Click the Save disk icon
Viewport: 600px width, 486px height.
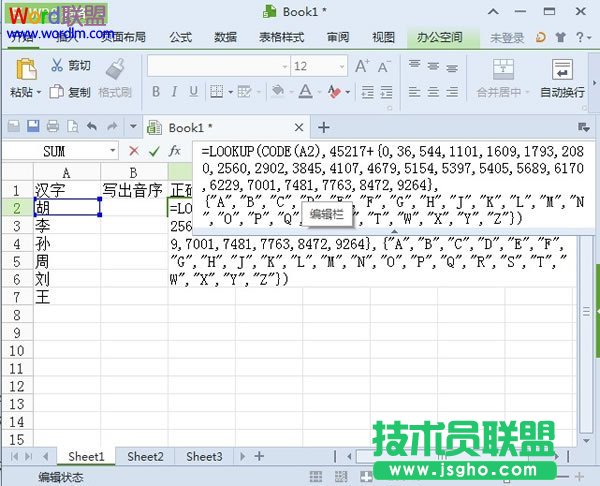33,126
